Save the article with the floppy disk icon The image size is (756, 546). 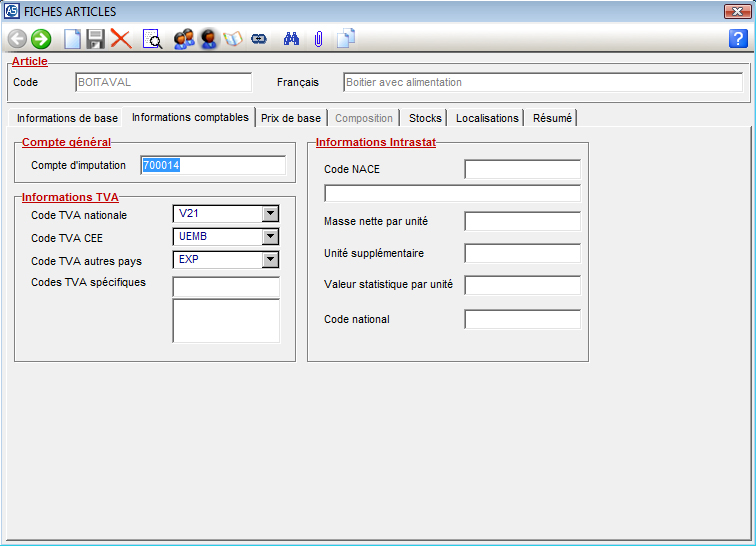96,39
